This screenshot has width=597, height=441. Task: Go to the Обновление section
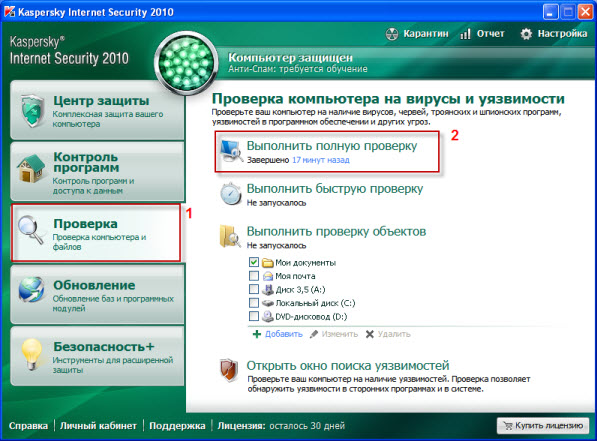point(97,294)
